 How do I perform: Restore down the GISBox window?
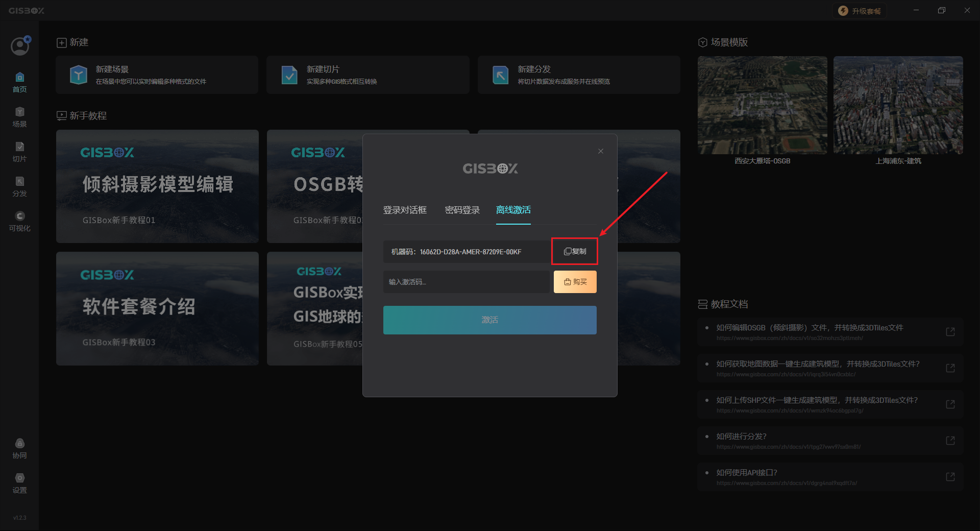[942, 10]
